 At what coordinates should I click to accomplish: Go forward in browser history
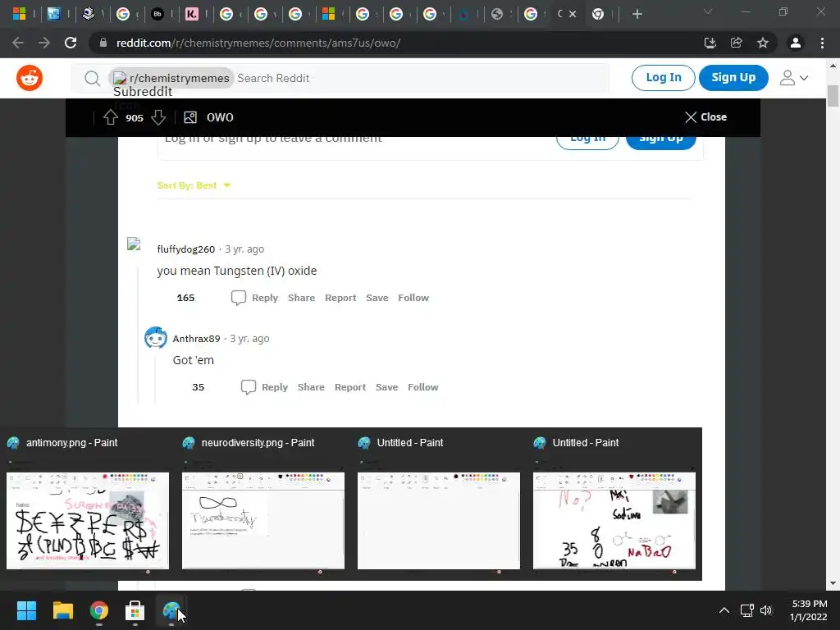point(44,43)
